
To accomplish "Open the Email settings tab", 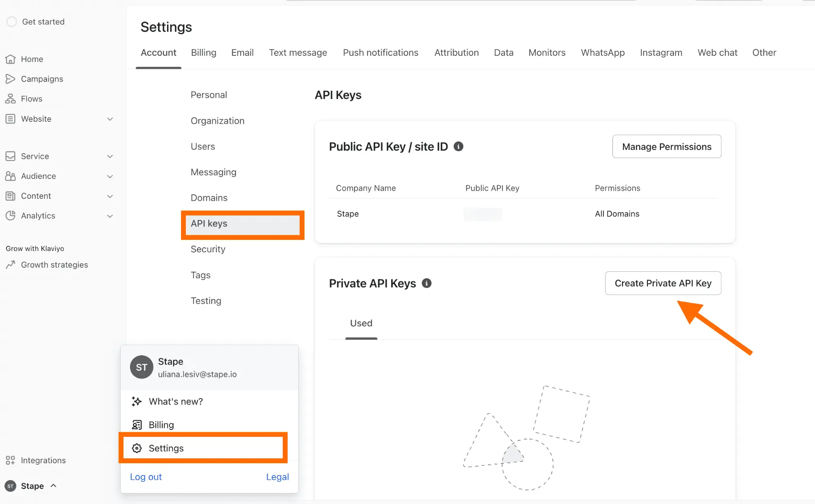I will [242, 53].
